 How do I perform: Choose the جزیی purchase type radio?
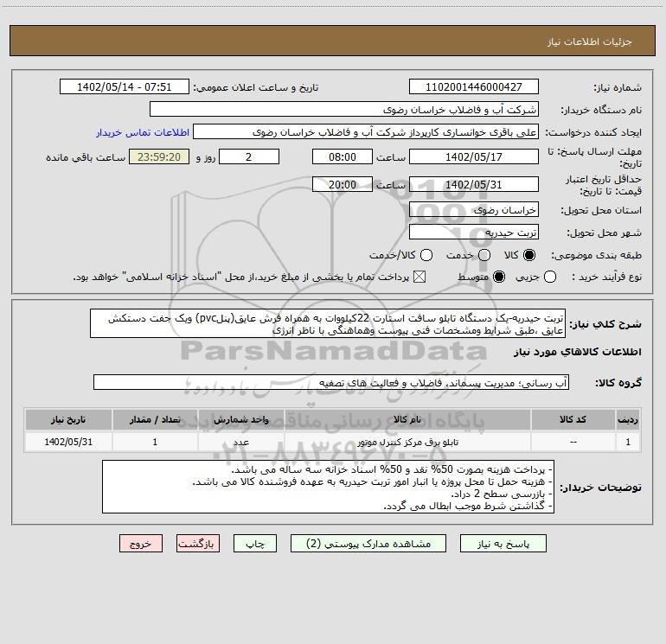click(550, 277)
